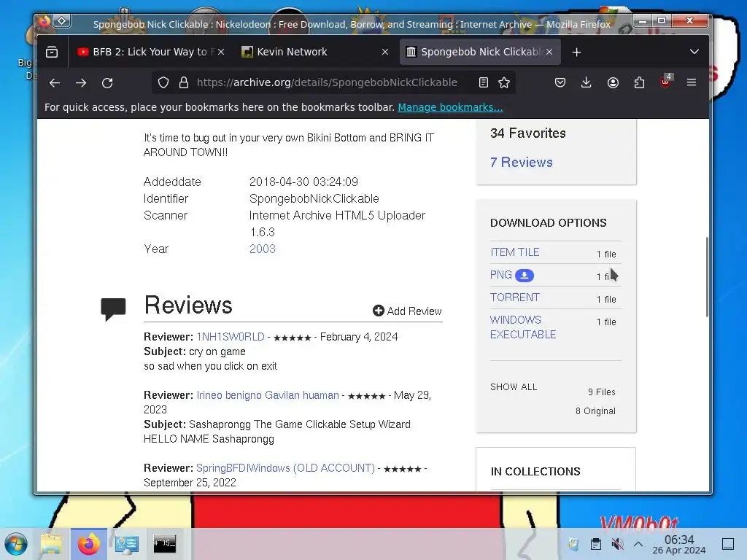The width and height of the screenshot is (747, 560).
Task: Open the terminal taskbar icon
Action: tap(164, 544)
